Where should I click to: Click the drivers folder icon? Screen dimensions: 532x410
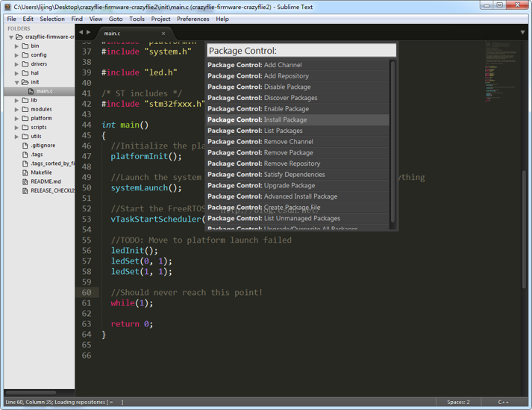point(25,64)
